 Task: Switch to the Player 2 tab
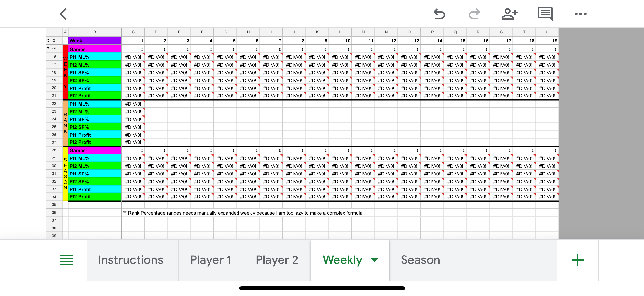click(277, 260)
